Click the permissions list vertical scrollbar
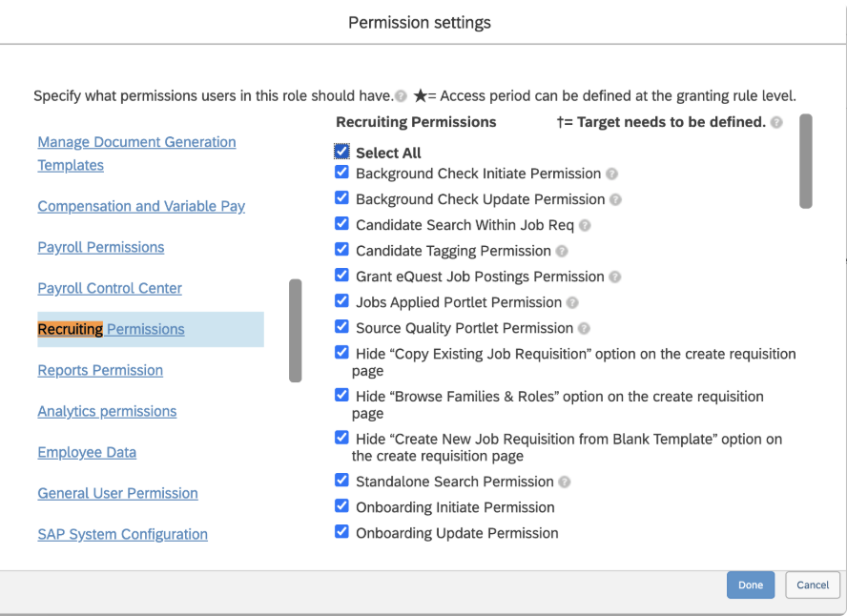Image resolution: width=847 pixels, height=616 pixels. pyautogui.click(x=806, y=161)
